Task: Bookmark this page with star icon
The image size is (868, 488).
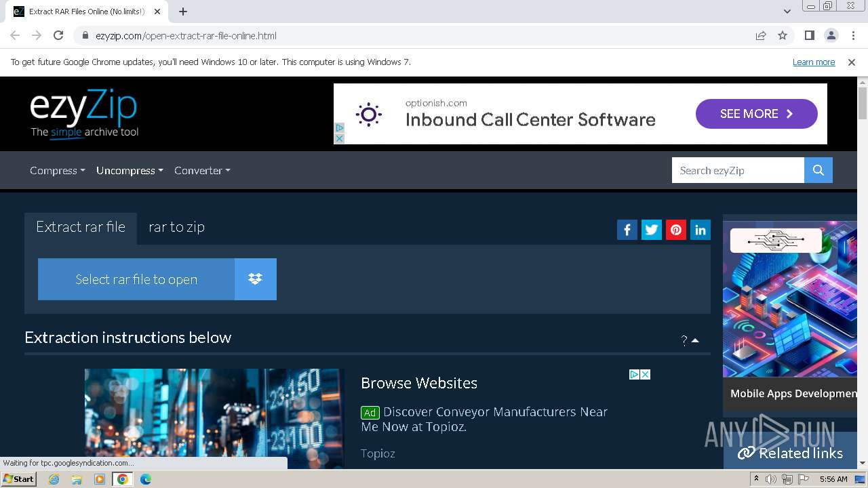Action: pyautogui.click(x=783, y=35)
